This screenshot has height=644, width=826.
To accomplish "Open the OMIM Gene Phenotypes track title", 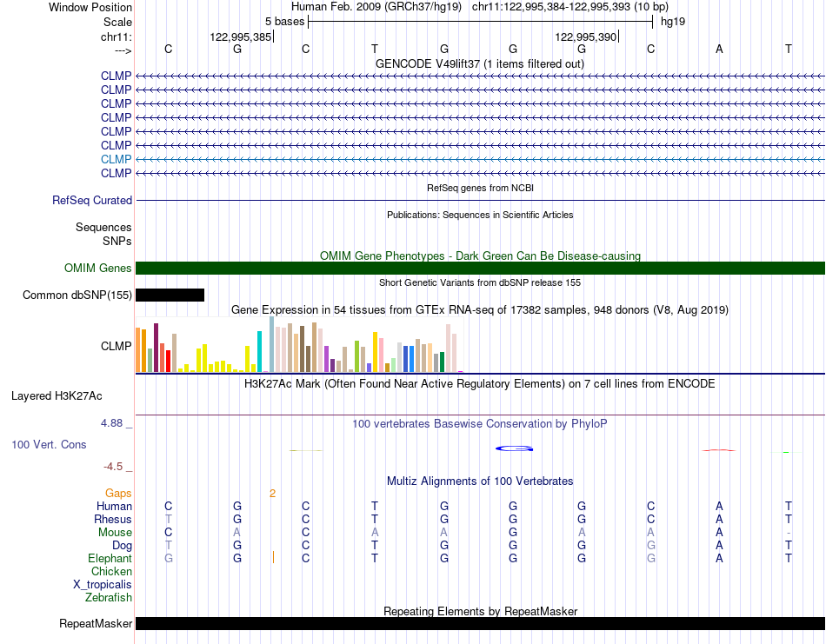I will [x=480, y=256].
